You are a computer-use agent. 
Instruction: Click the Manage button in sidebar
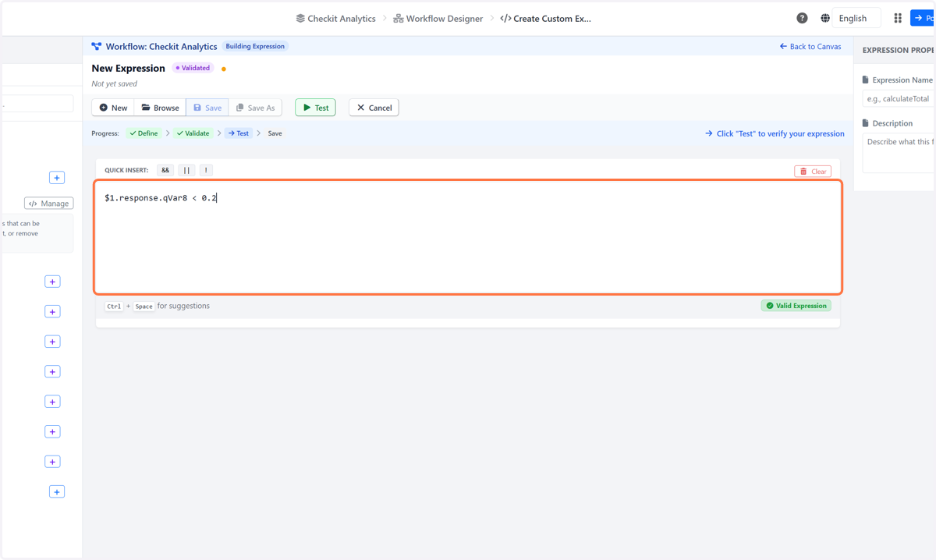click(49, 204)
